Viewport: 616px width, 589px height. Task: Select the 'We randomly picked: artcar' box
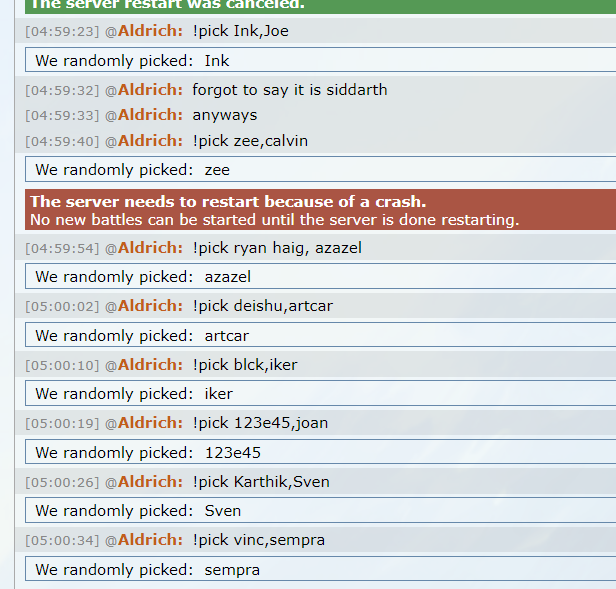320,335
